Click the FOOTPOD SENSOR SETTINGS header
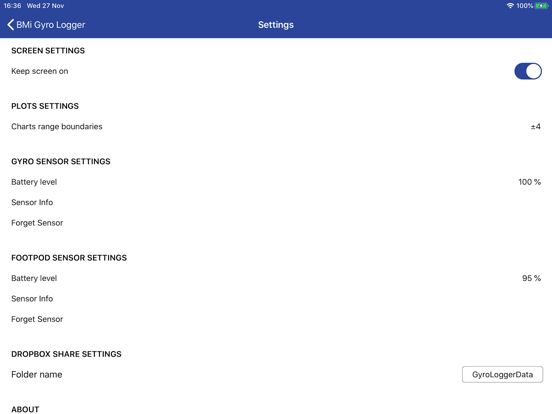Viewport: 552px width, 414px height. [x=69, y=258]
